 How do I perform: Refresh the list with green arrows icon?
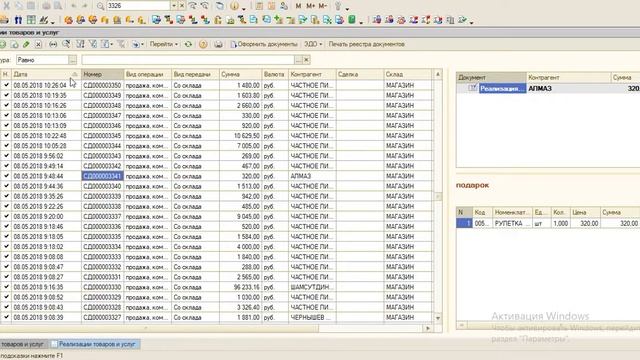188,44
